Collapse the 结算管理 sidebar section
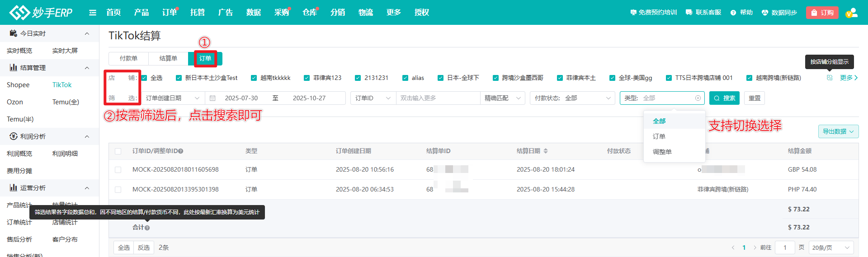 click(x=87, y=68)
